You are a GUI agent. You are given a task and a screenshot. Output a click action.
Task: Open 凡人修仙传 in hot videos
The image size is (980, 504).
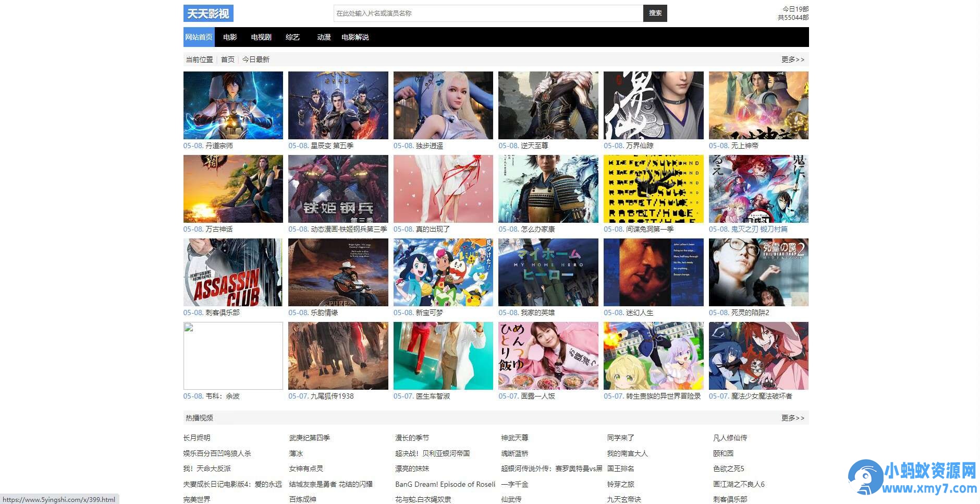[730, 438]
